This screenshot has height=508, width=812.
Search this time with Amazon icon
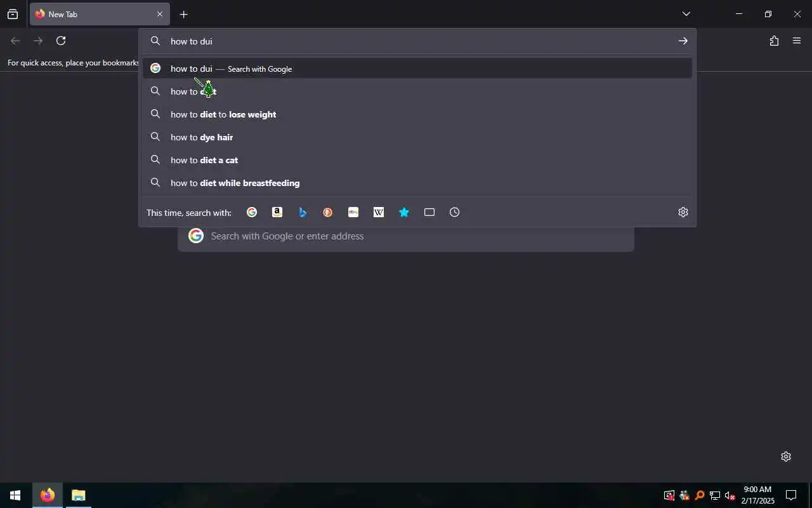pyautogui.click(x=277, y=212)
